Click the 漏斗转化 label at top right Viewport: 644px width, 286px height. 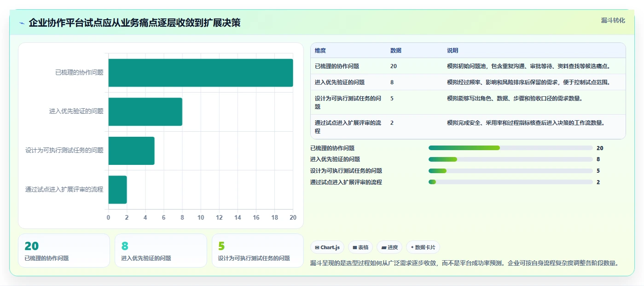[x=613, y=20]
